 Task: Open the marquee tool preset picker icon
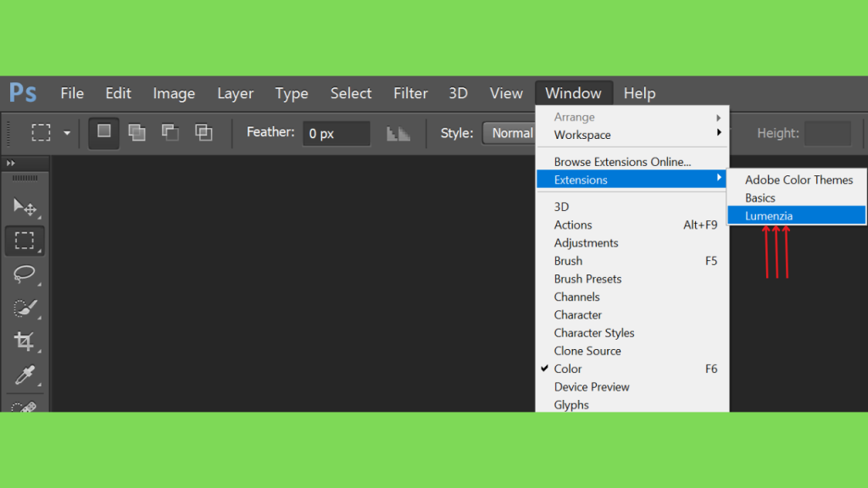41,133
